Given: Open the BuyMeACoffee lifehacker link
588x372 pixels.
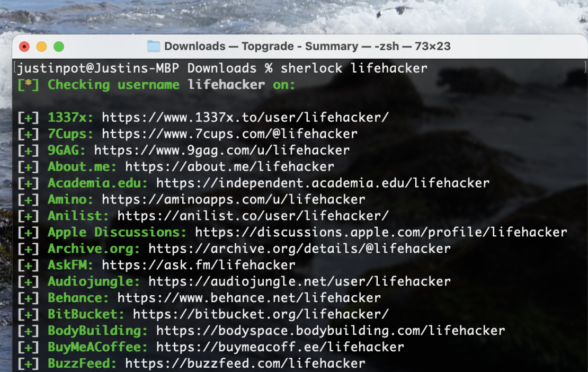Looking at the screenshot, I should 280,347.
